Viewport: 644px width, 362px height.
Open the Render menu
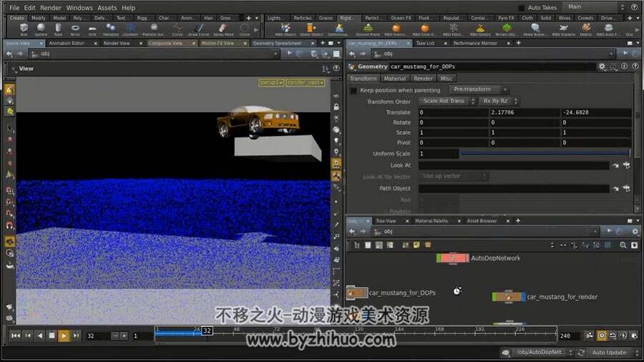tap(51, 8)
